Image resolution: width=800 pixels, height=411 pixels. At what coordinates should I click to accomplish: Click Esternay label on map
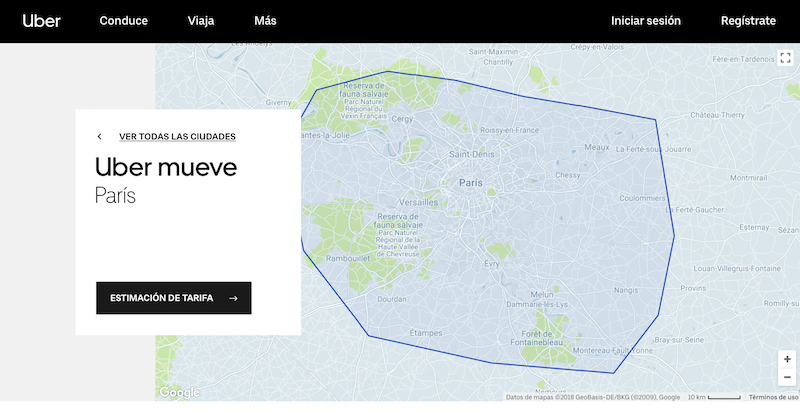tap(754, 227)
